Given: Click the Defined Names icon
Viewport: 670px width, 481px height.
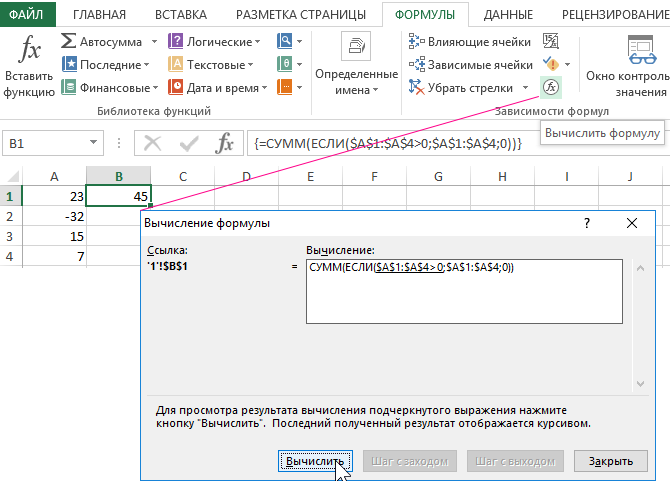Looking at the screenshot, I should click(356, 46).
